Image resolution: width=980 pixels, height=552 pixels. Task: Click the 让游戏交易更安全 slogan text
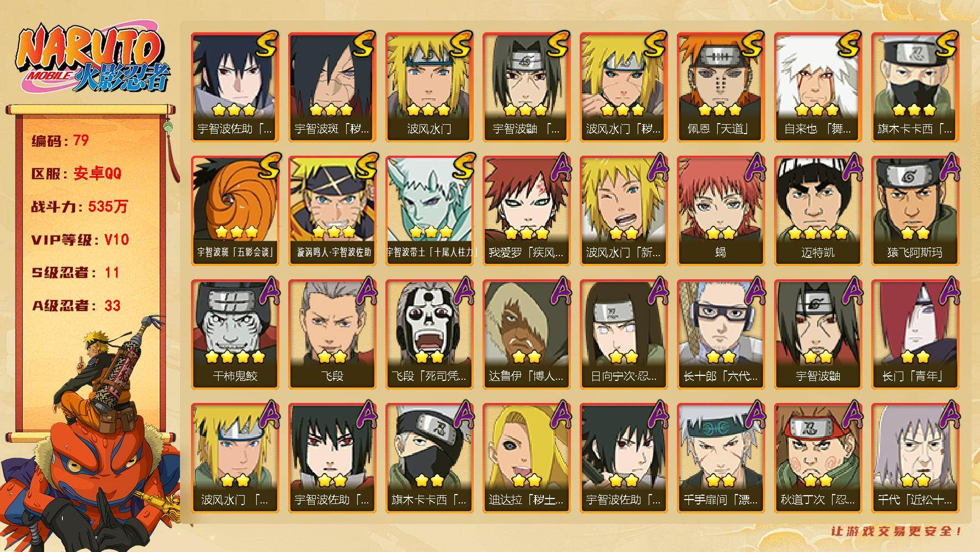(897, 531)
